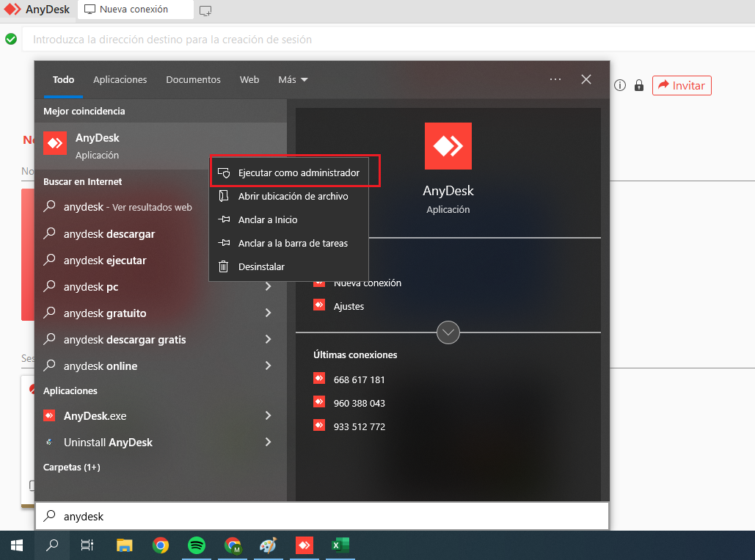The height and width of the screenshot is (560, 755).
Task: Click the lock icon beside Invitar
Action: pos(639,86)
